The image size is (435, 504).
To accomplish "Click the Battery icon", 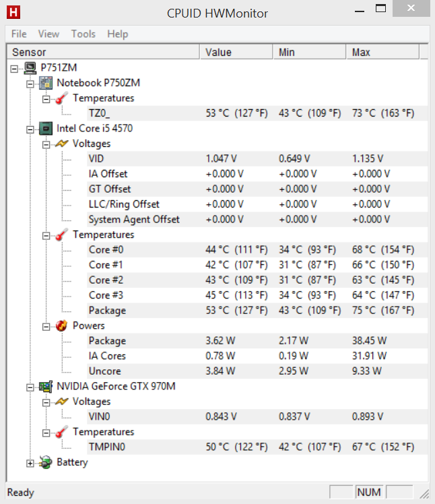I will coord(46,462).
